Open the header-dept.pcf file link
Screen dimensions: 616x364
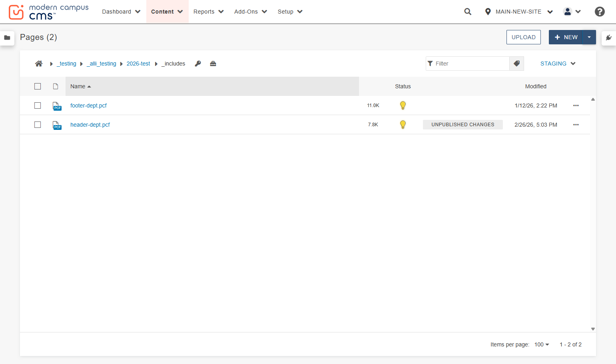(x=90, y=125)
